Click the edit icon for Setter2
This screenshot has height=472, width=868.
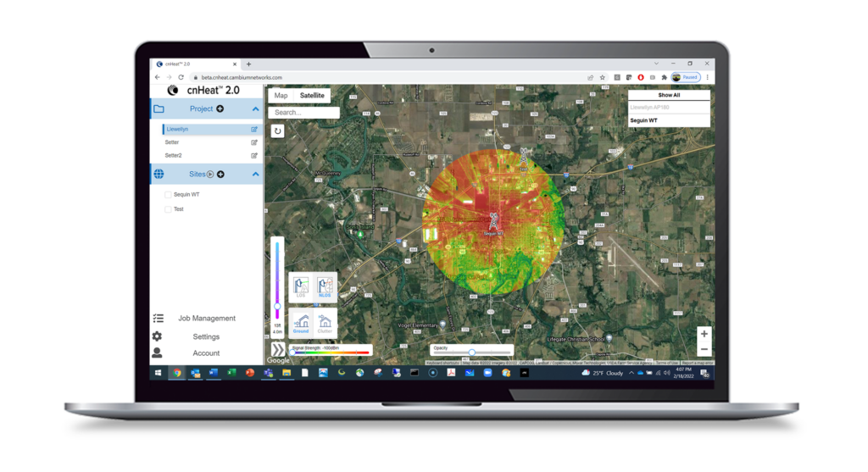click(x=254, y=156)
